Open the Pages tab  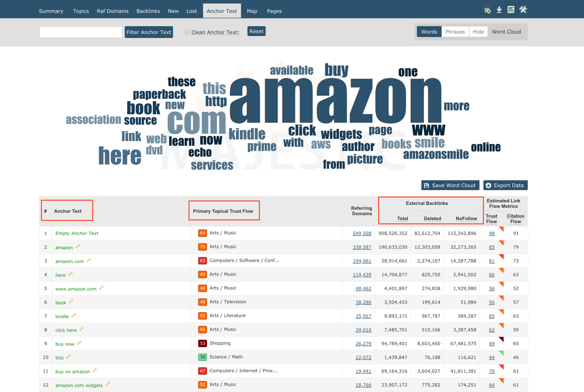[x=274, y=11]
